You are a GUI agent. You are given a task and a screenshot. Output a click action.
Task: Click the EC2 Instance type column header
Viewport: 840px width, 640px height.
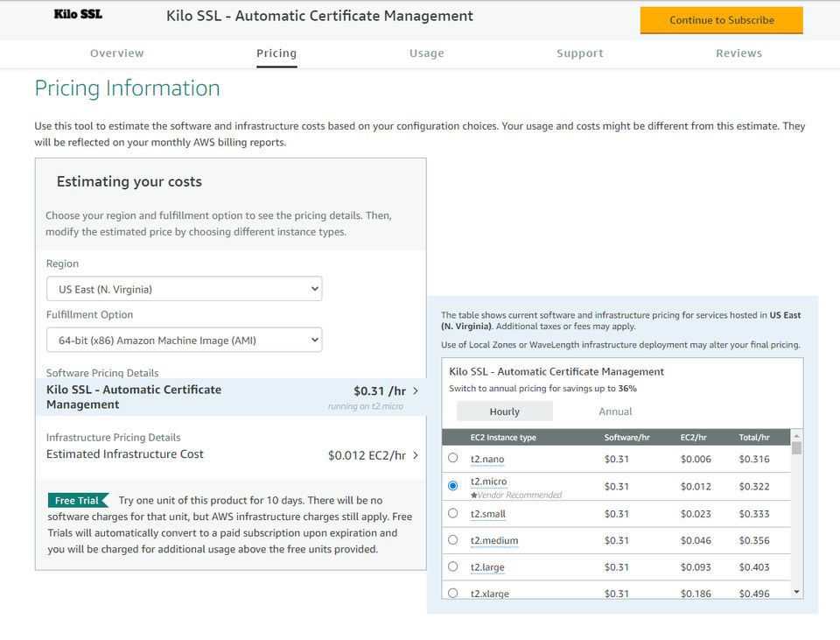[503, 438]
